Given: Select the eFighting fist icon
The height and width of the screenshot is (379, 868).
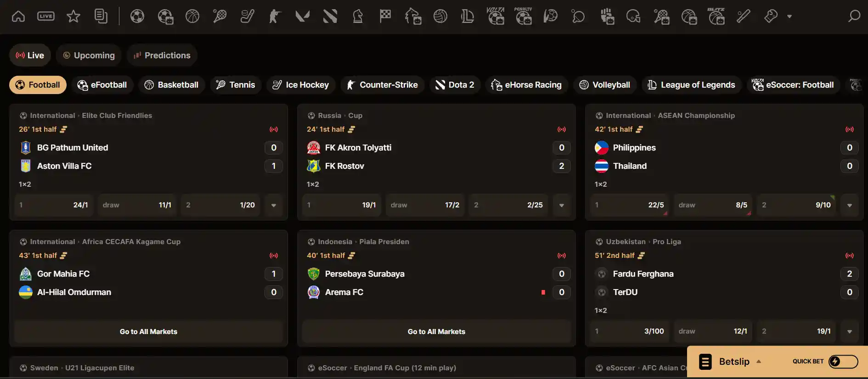Looking at the screenshot, I should pyautogui.click(x=607, y=17).
